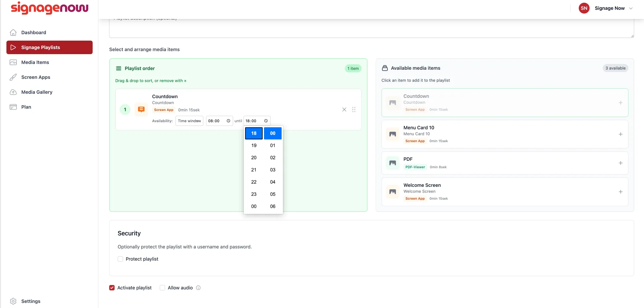Click the Media Gallery cloud icon
Viewport: 644px width, 308px height.
coord(13,92)
